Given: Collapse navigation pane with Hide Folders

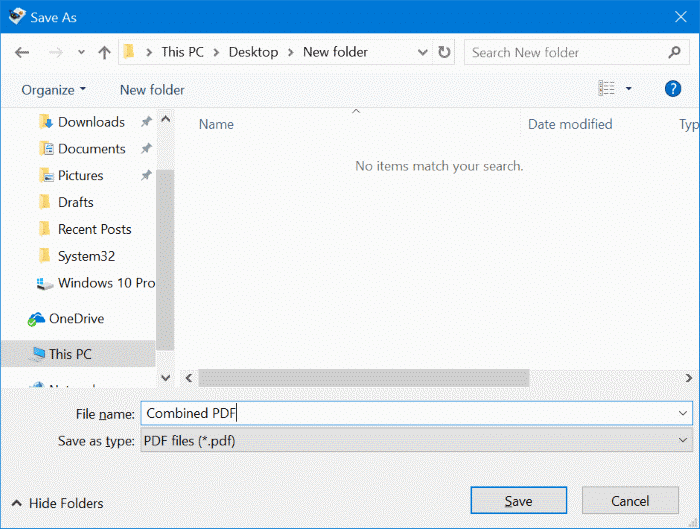Looking at the screenshot, I should (x=57, y=503).
